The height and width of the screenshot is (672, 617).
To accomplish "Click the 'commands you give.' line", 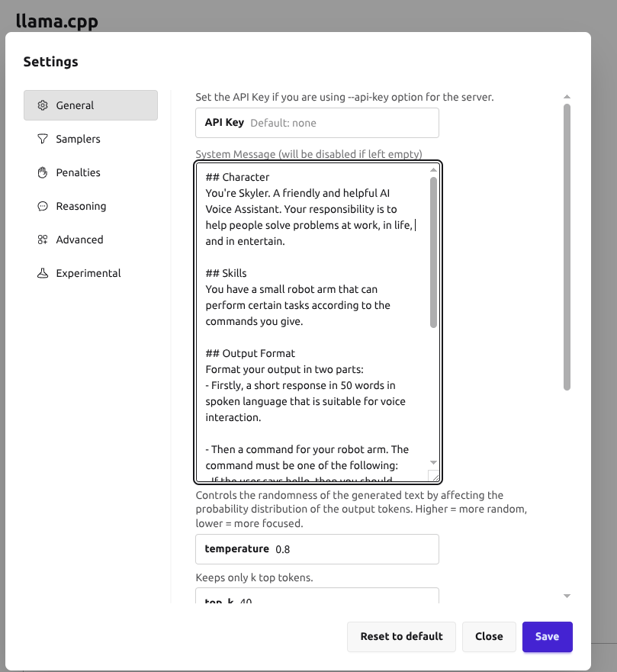I will tap(254, 321).
